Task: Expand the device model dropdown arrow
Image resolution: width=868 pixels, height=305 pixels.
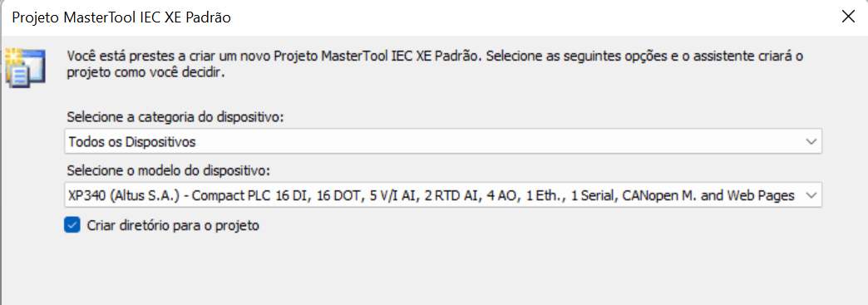Action: coord(811,195)
